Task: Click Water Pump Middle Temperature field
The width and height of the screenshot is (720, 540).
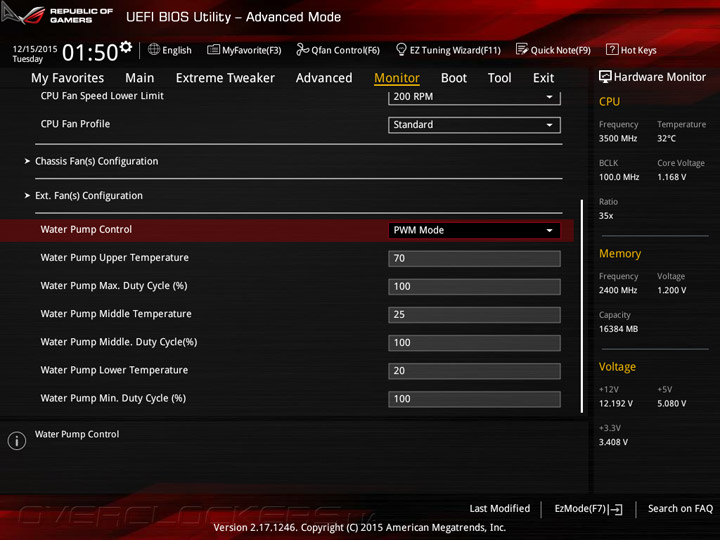Action: pyautogui.click(x=474, y=315)
